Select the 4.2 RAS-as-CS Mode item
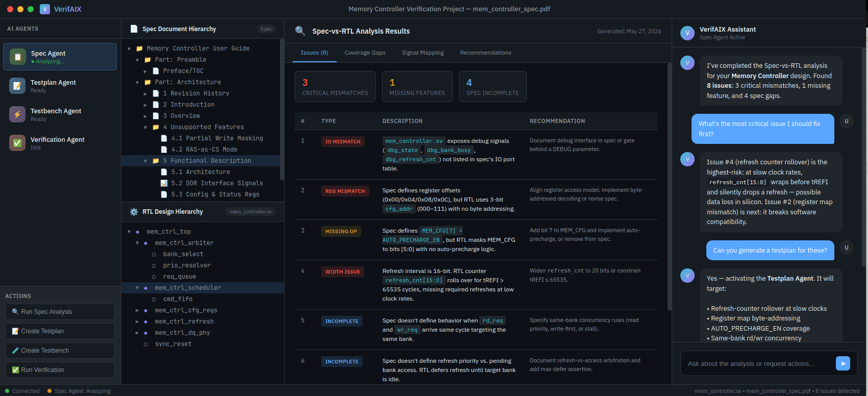This screenshot has width=868, height=396. 200,150
